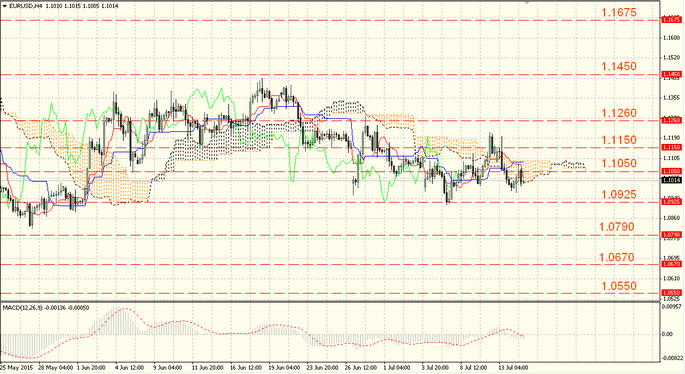
Task: Click the 1.0860 price scale value
Action: point(671,218)
